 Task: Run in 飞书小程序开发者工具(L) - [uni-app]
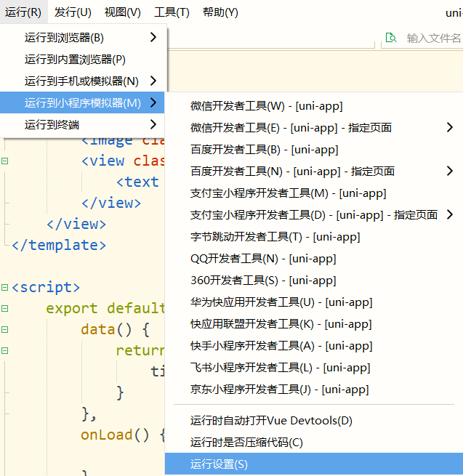314,368
